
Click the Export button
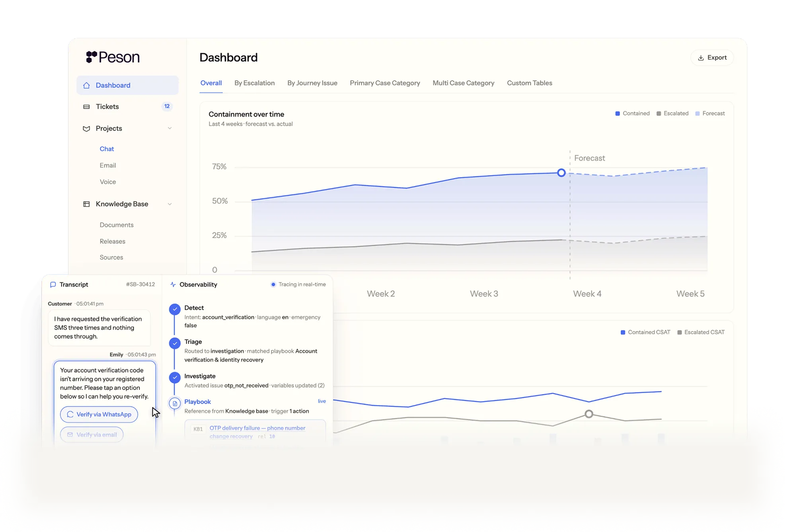[712, 58]
